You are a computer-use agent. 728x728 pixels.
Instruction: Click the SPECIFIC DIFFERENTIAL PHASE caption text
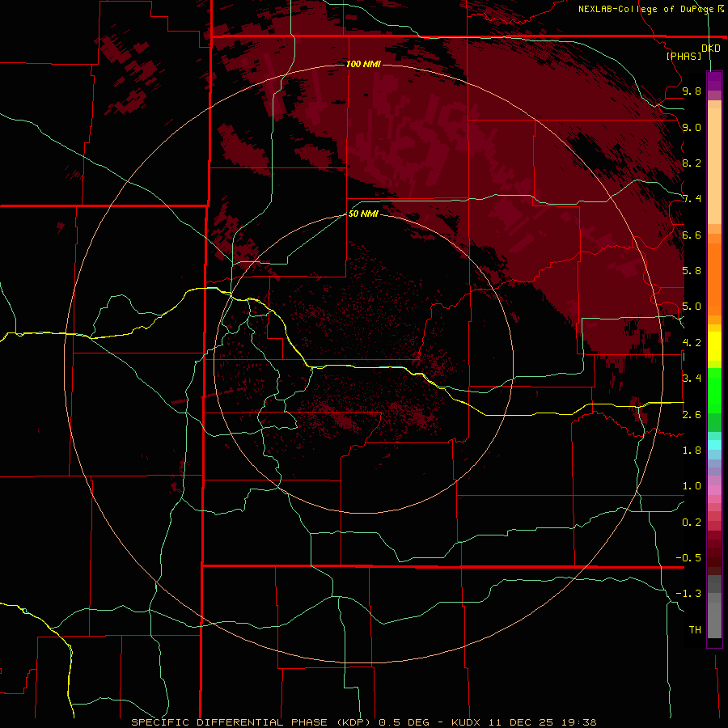tap(231, 722)
